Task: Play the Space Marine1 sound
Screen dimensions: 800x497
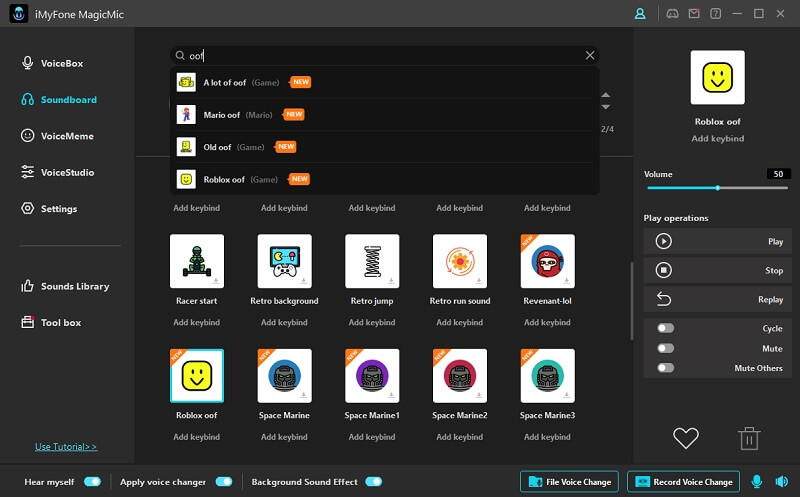Action: coord(372,376)
